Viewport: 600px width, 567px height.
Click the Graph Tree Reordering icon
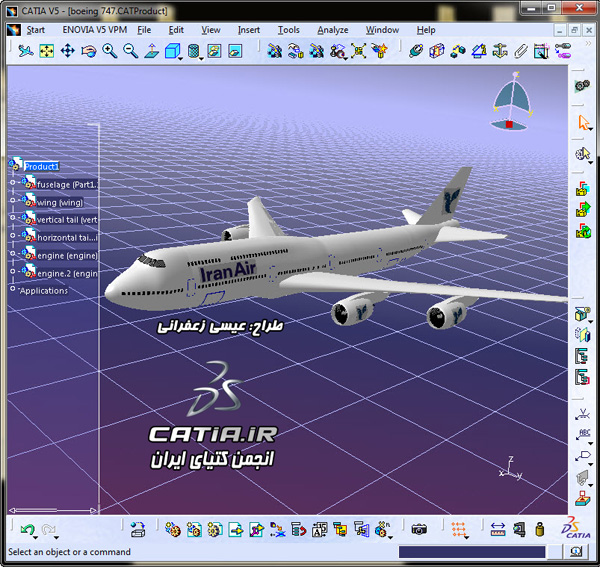click(x=299, y=530)
